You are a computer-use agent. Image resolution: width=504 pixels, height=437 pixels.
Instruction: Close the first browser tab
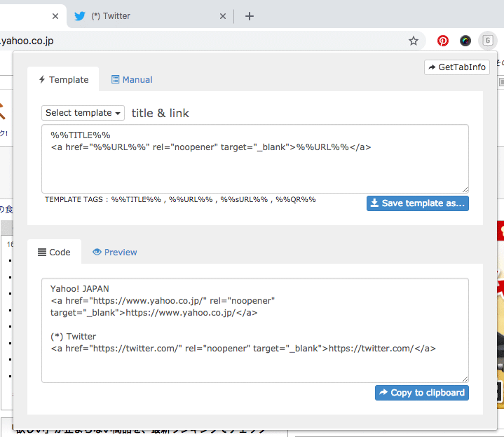tap(55, 16)
